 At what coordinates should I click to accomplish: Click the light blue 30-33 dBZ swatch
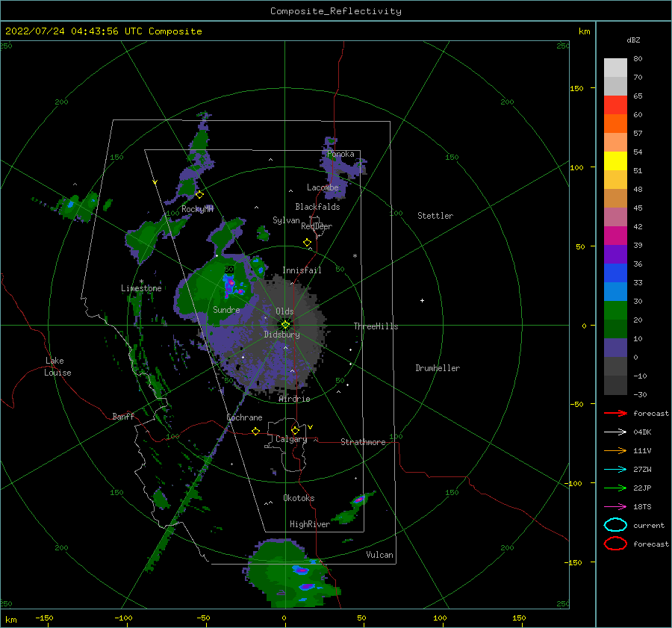(x=615, y=292)
